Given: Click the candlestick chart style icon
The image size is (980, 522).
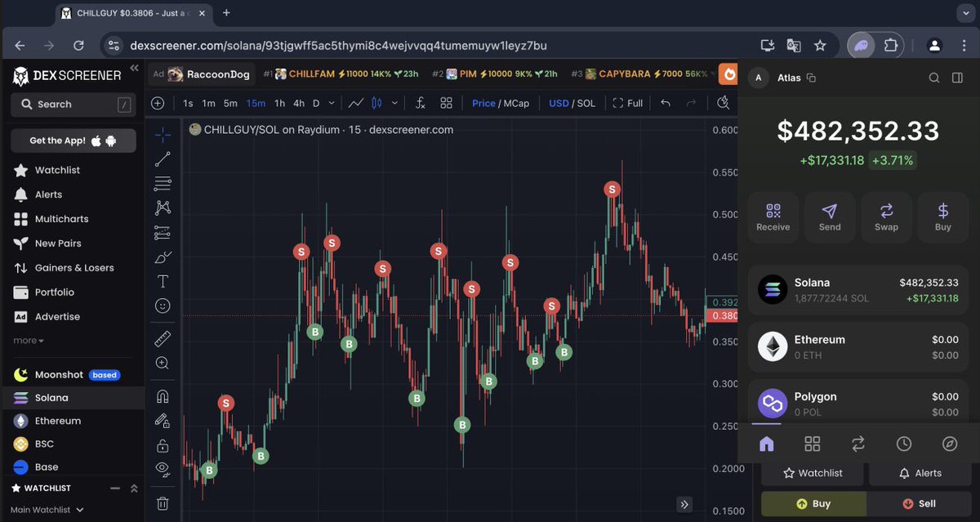Looking at the screenshot, I should 376,103.
